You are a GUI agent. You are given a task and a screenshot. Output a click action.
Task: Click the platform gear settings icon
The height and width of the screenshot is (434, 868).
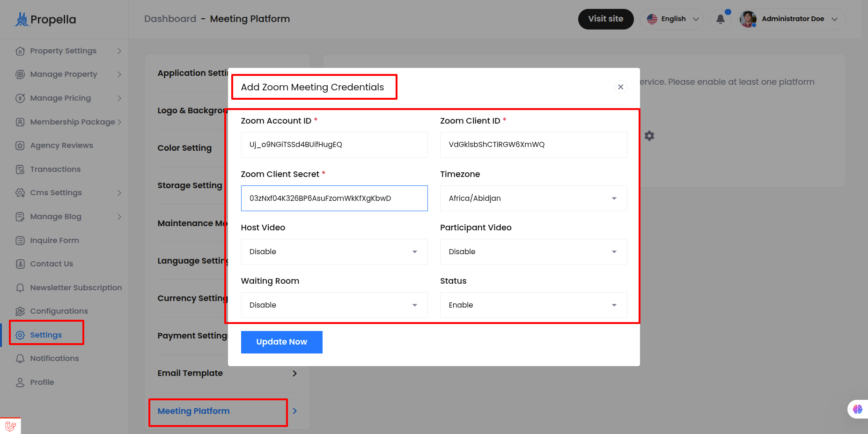click(x=649, y=136)
